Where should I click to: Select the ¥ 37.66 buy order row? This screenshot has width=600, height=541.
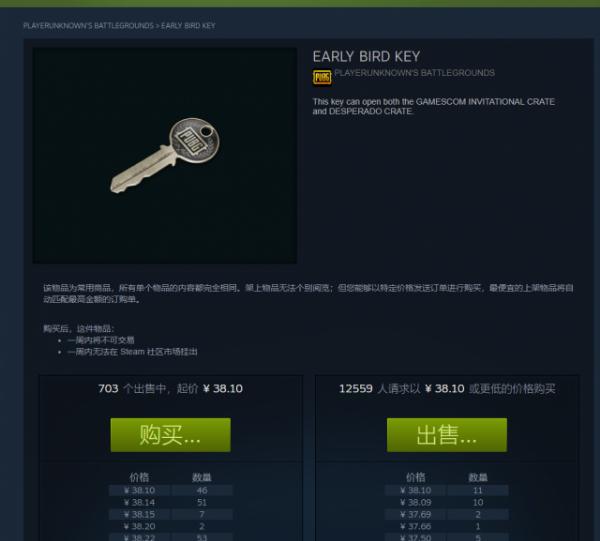(447, 526)
